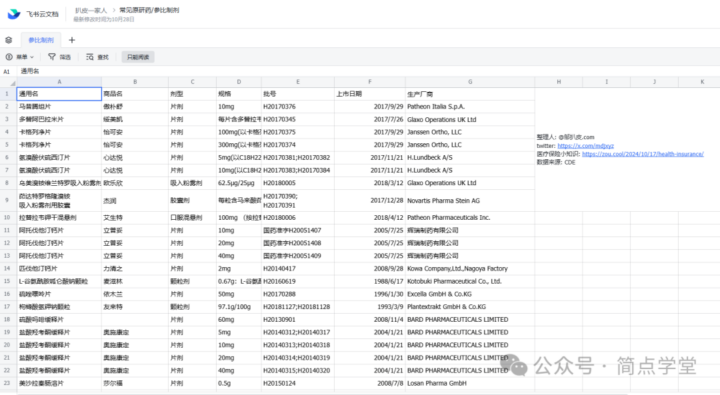This screenshot has height=395, width=720.
Task: Click the date cell 2017/7/26
Action: pos(370,119)
